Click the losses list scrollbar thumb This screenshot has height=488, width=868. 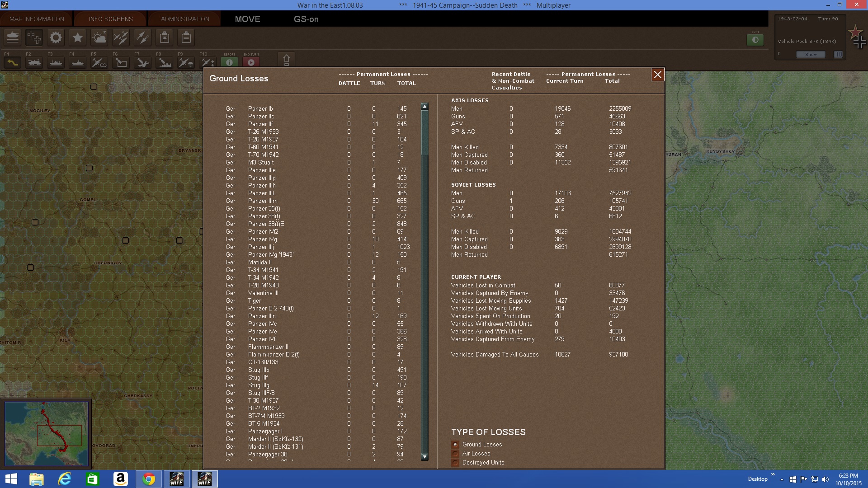tap(425, 132)
